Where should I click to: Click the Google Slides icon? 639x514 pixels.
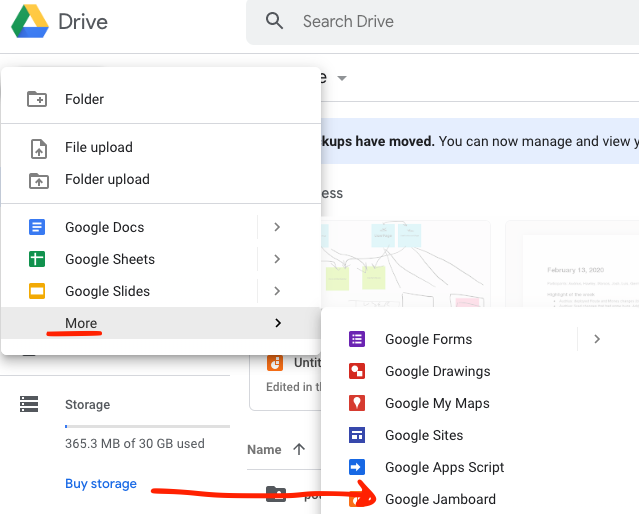[37, 291]
